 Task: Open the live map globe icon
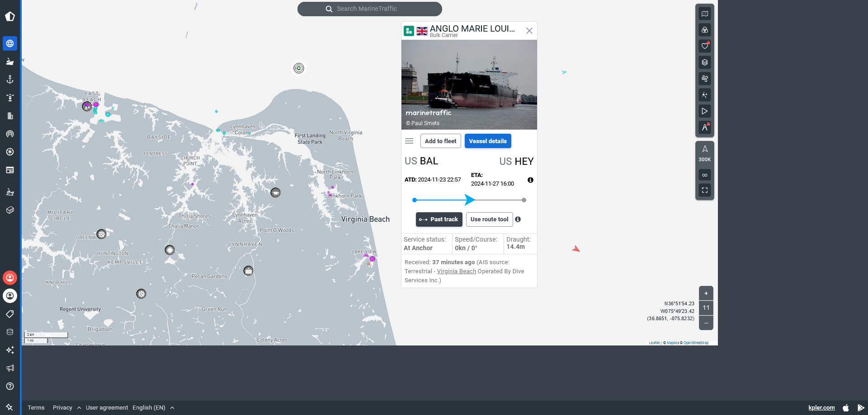10,43
